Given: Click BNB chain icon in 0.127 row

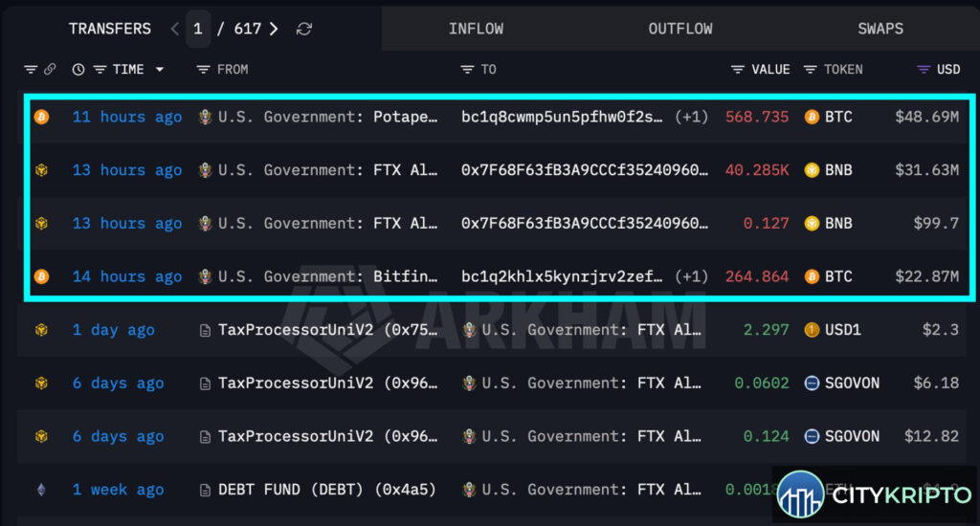Looking at the screenshot, I should [x=42, y=223].
